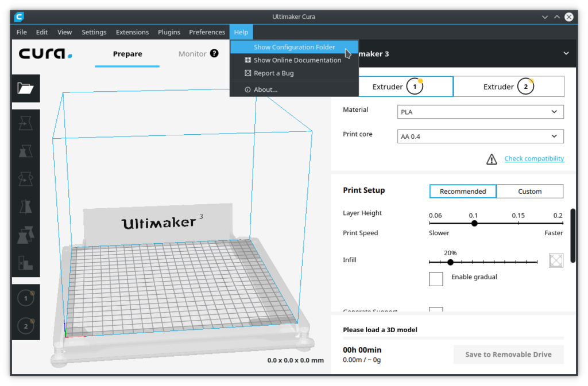This screenshot has height=386, width=588.
Task: Click the 20% infill value label
Action: tap(450, 253)
